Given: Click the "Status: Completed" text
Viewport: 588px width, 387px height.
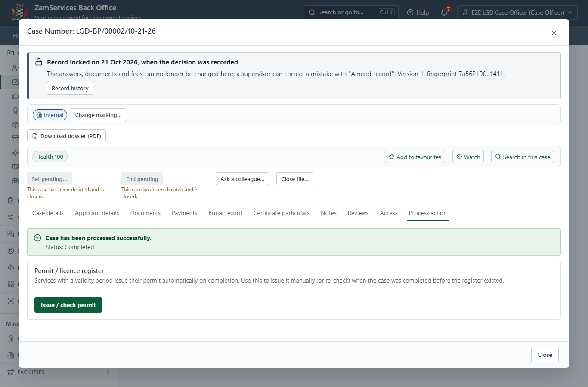Looking at the screenshot, I should (x=70, y=247).
